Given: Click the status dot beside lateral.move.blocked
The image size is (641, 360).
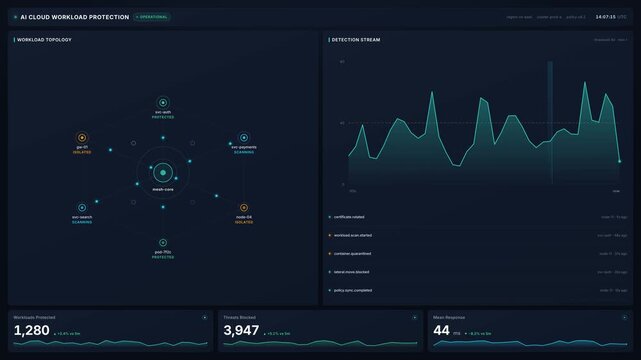Looking at the screenshot, I should click(x=329, y=272).
